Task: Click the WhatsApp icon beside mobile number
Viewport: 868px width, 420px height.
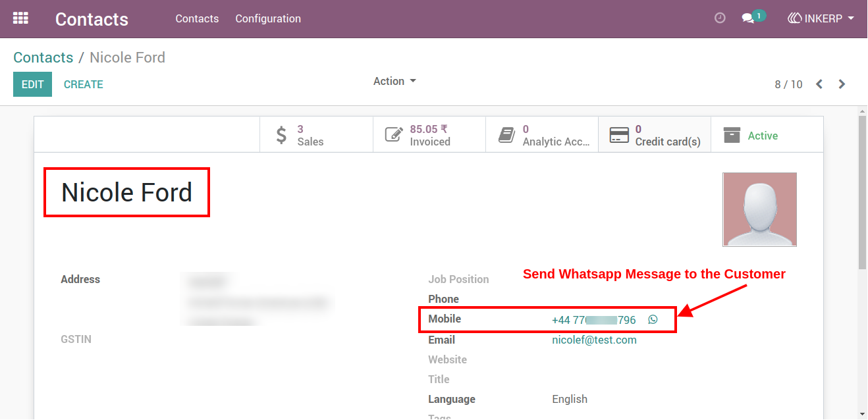Action: click(653, 320)
